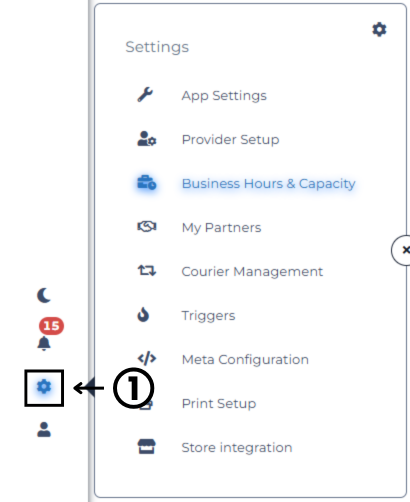Click the highlighted gear icon in sidebar
The width and height of the screenshot is (410, 502).
pos(44,387)
